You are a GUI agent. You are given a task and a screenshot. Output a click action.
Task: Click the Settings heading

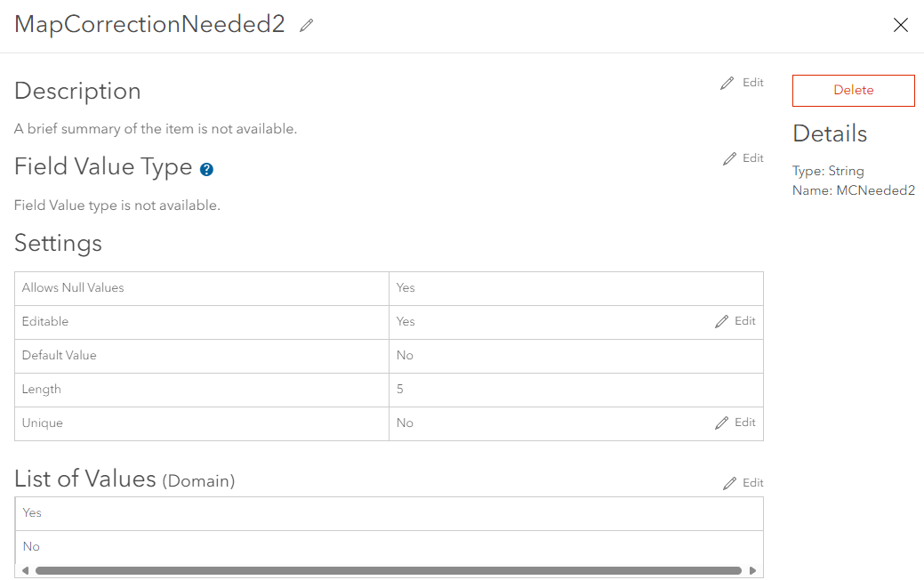tap(58, 243)
